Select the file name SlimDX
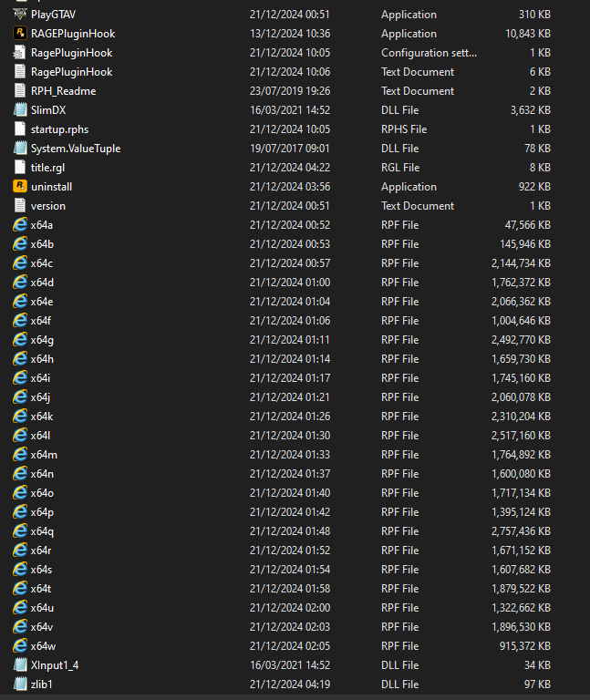 [x=48, y=110]
